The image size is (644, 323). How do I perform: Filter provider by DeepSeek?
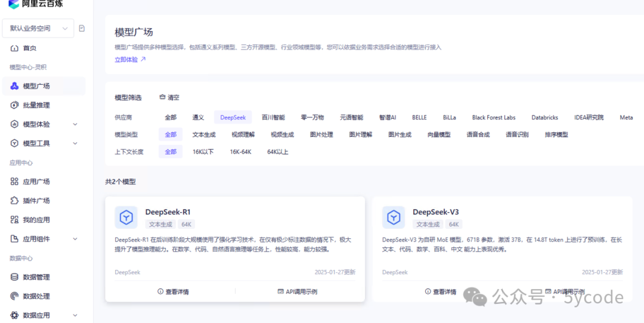coord(233,117)
